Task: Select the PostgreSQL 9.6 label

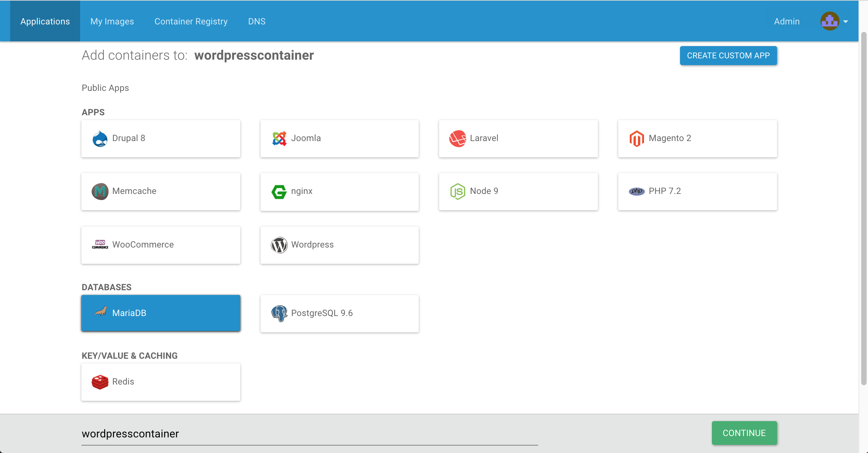Action: (x=322, y=313)
